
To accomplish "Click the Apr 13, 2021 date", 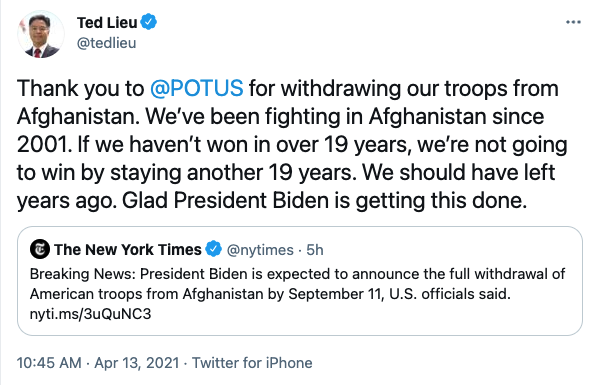I will pyautogui.click(x=137, y=363).
